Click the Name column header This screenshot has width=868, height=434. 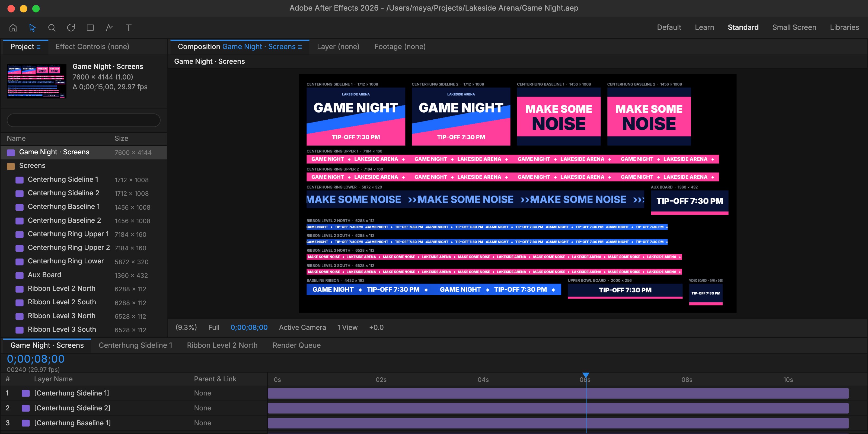pos(16,139)
